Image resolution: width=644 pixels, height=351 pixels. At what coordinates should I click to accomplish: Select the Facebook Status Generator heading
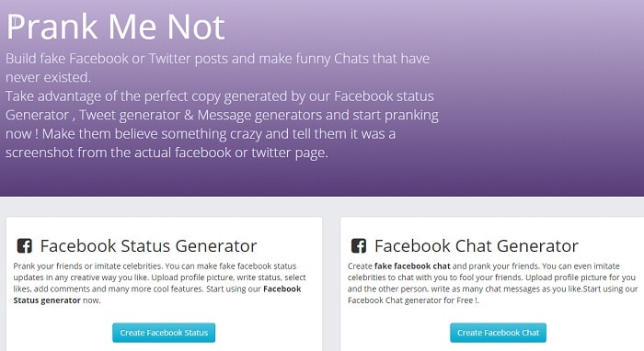149,246
